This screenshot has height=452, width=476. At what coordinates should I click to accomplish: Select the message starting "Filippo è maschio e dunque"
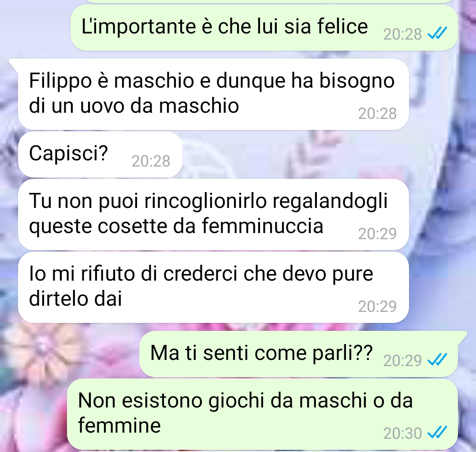click(x=213, y=94)
